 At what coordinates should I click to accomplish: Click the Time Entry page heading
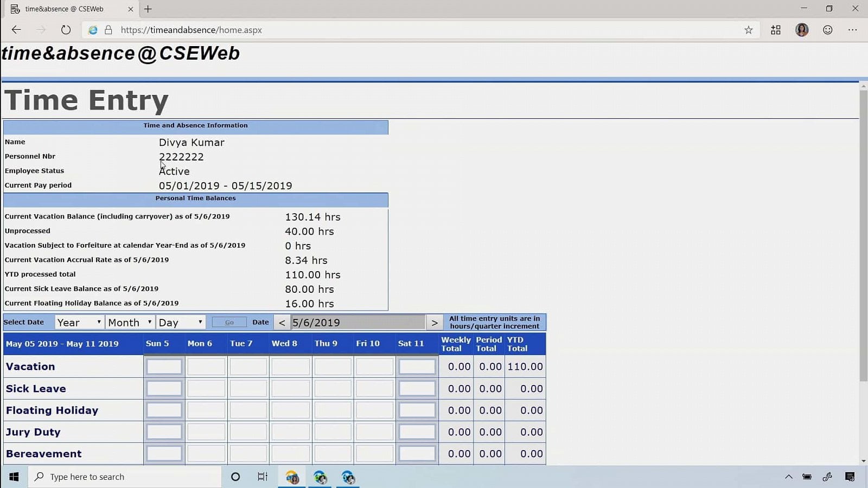(86, 100)
